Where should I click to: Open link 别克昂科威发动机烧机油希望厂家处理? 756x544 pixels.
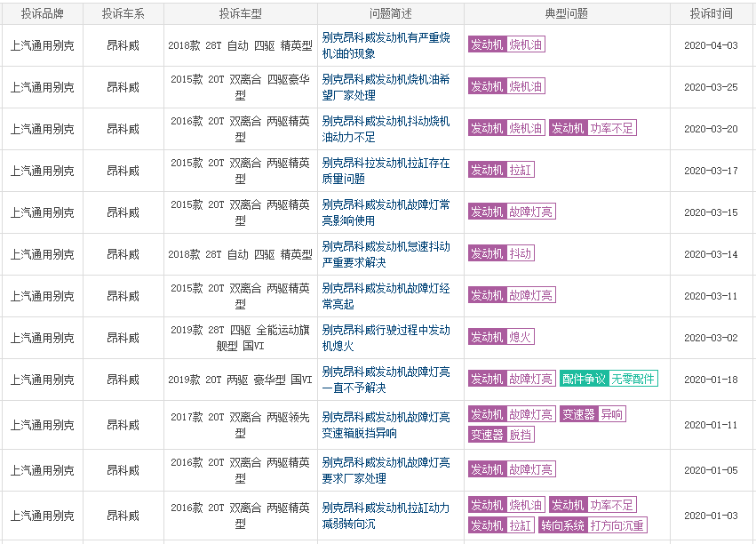tap(386, 87)
